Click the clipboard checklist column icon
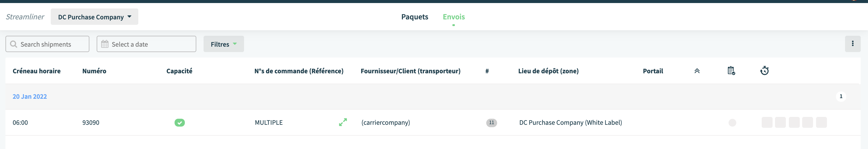The image size is (868, 149). click(x=731, y=71)
